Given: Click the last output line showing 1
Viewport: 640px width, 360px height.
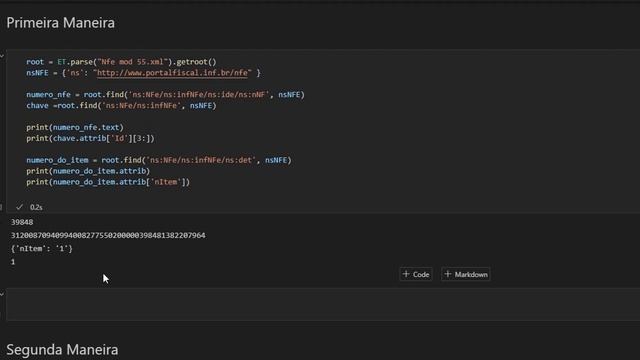Looking at the screenshot, I should tap(13, 262).
